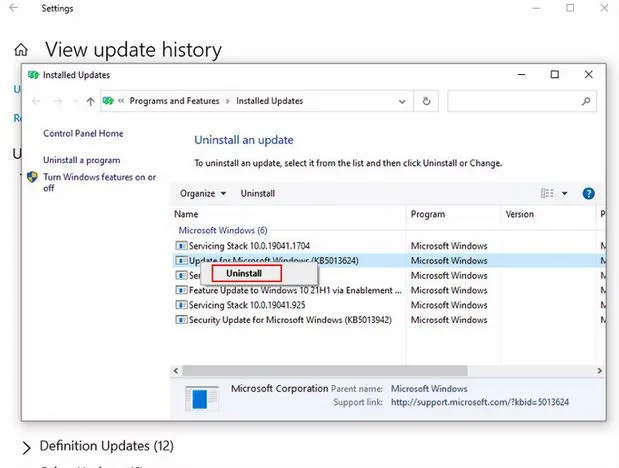The width and height of the screenshot is (619, 468).
Task: Click the Installed Updates forward arrow
Action: (x=58, y=101)
